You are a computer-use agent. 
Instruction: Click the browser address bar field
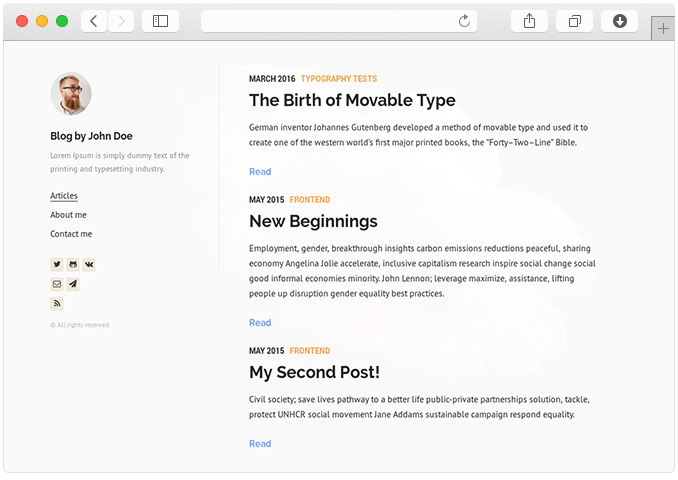click(x=339, y=21)
